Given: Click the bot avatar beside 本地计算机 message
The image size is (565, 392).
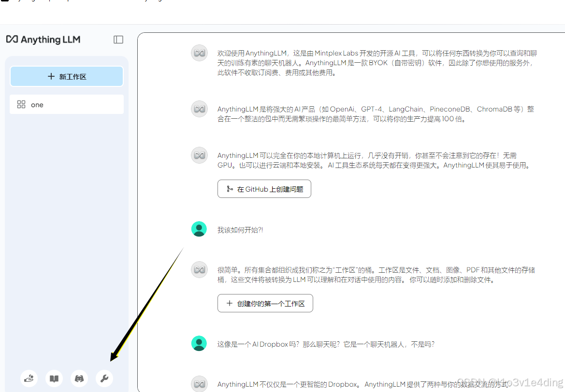Looking at the screenshot, I should click(199, 155).
